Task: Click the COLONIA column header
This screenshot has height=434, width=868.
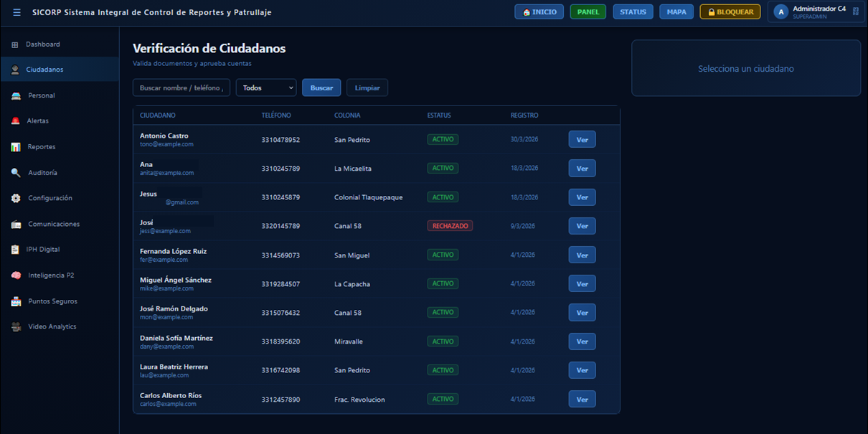Action: click(347, 115)
